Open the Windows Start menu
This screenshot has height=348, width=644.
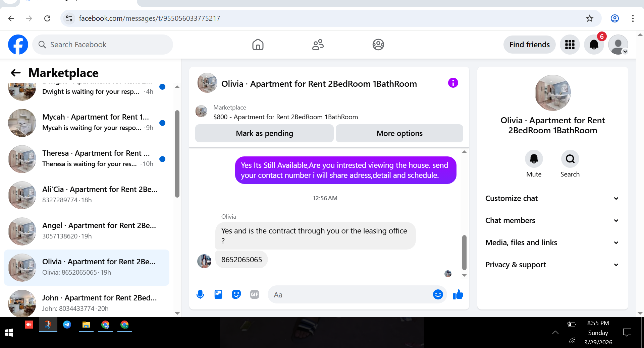coord(9,333)
